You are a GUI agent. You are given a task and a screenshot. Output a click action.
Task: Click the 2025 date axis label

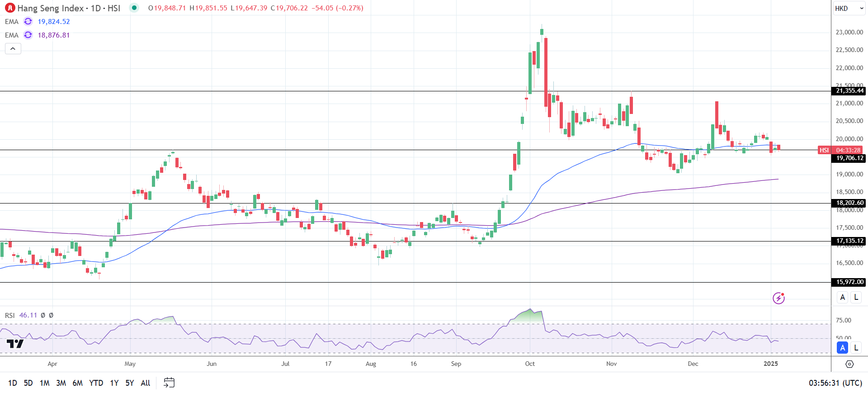tap(771, 364)
